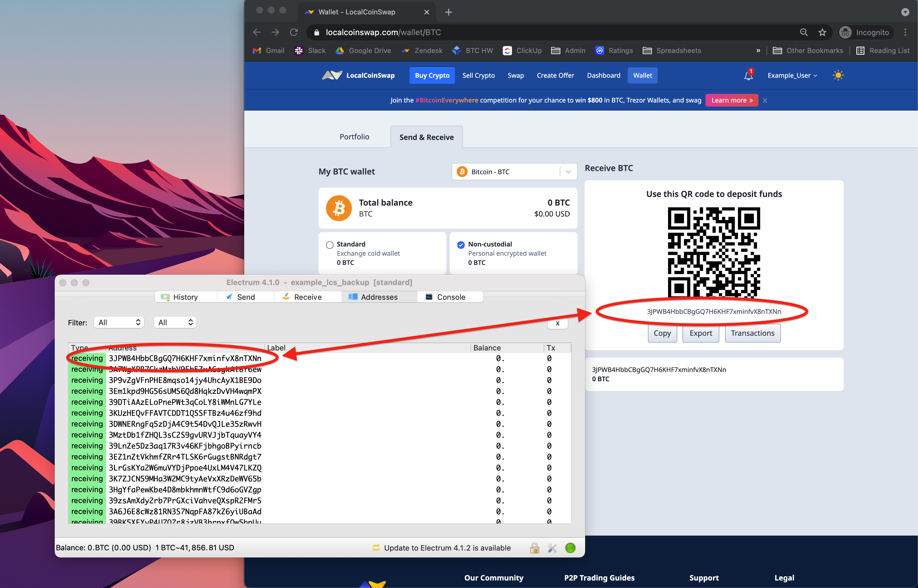Sort Electrum addresses by Tx column
The width and height of the screenshot is (918, 588).
[557, 348]
